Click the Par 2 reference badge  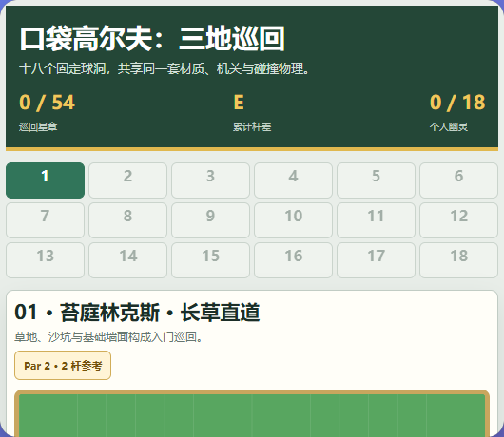coord(63,366)
